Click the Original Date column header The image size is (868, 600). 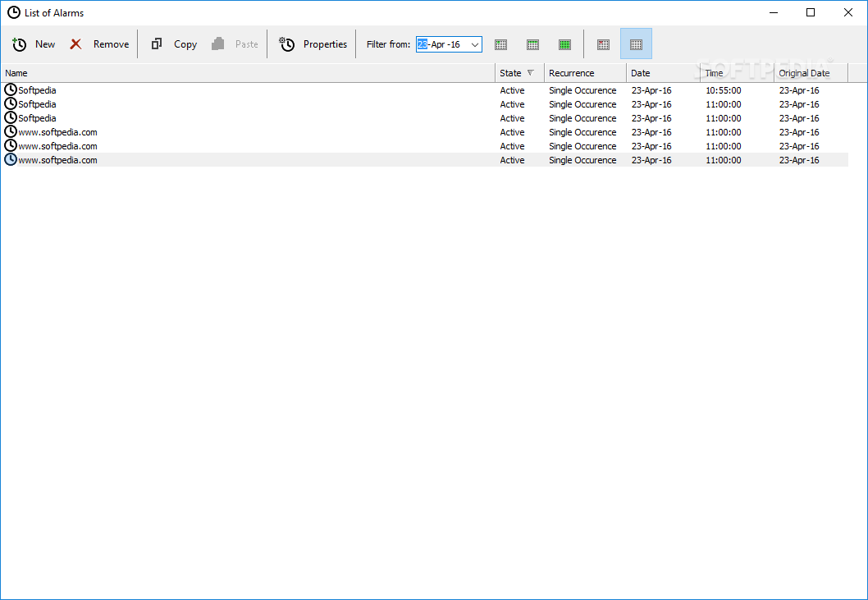coord(811,73)
